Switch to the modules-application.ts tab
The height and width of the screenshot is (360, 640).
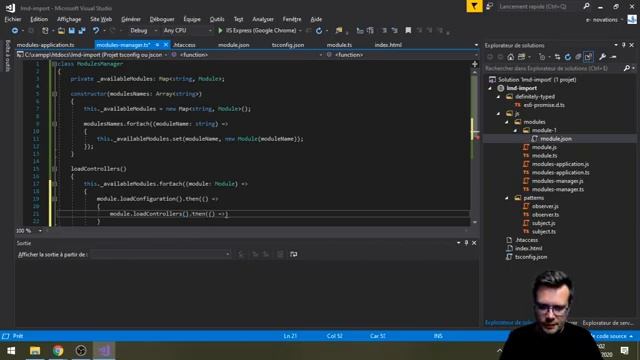point(46,45)
